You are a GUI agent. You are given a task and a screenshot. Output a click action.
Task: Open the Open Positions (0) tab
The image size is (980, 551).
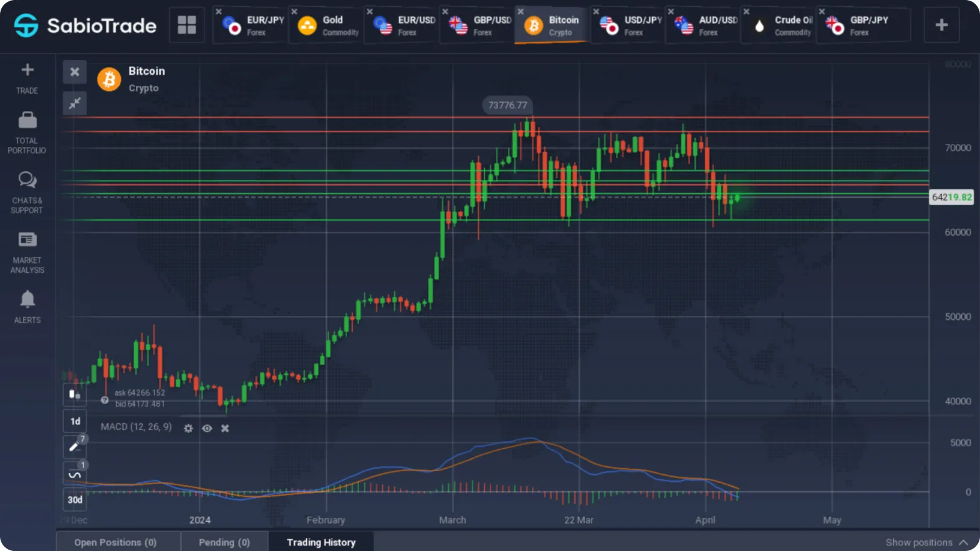[x=116, y=542]
